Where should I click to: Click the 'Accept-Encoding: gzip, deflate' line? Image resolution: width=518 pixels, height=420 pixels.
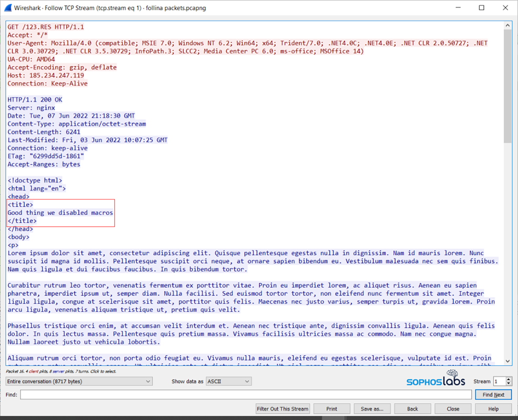point(62,67)
